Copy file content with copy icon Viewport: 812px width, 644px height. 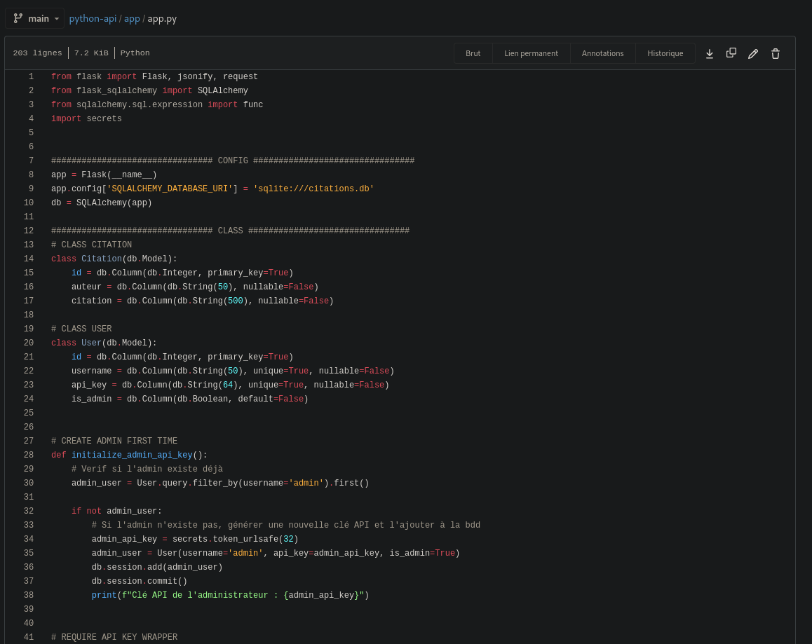(x=731, y=53)
